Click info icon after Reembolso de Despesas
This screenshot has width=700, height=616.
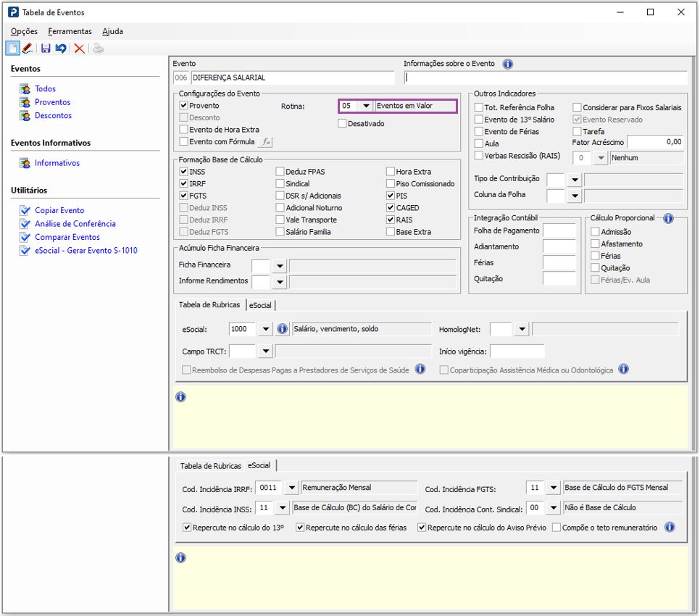point(420,369)
